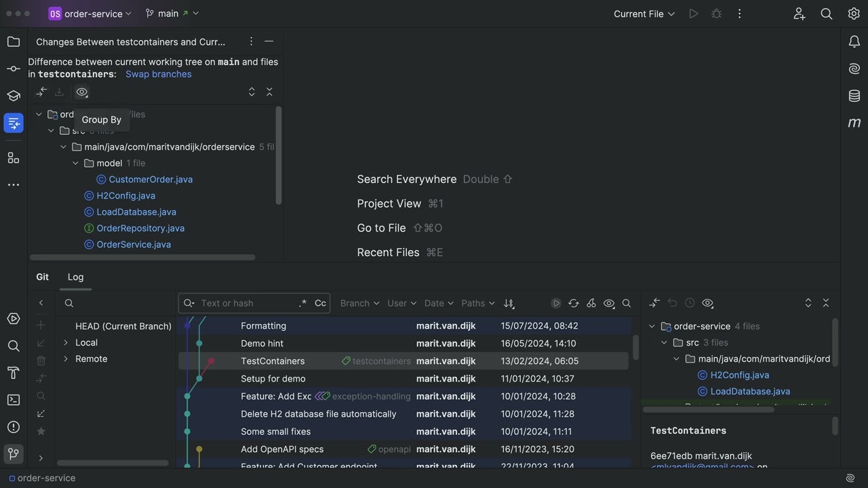Open the Problems tool window

coord(14,427)
